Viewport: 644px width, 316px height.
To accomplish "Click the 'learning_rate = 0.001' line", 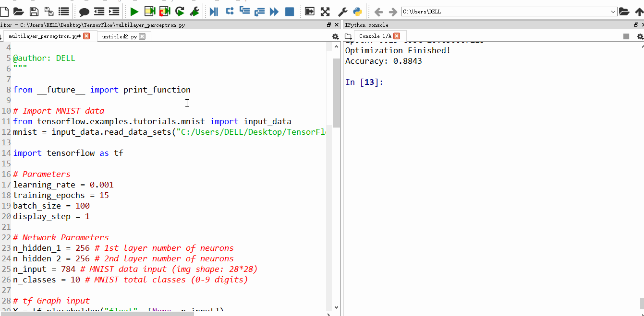I will [x=63, y=185].
